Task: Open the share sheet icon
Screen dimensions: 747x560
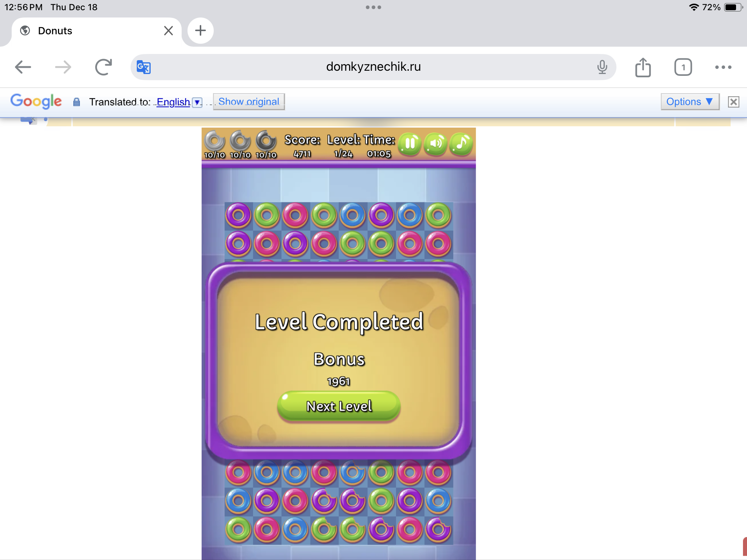Action: pyautogui.click(x=643, y=67)
